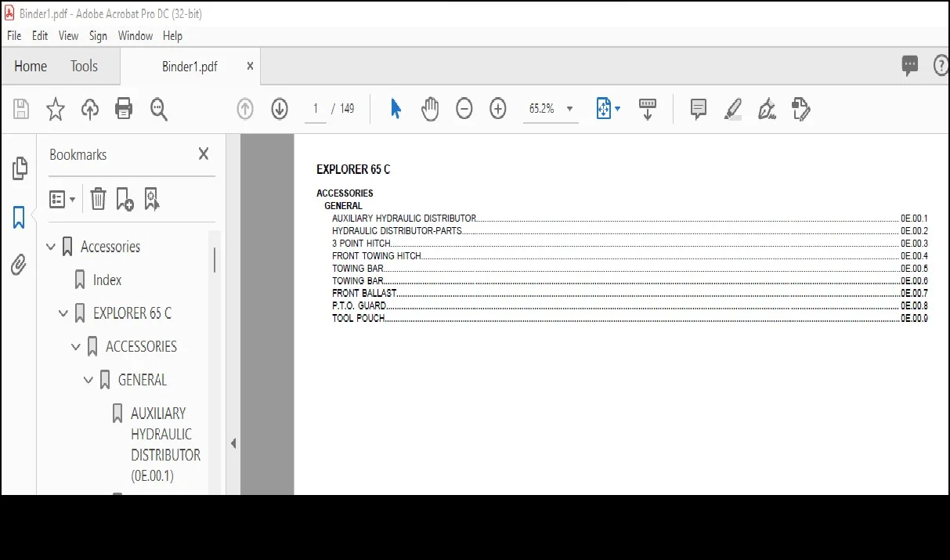
Task: Open the Attachments paperclip panel
Action: coord(19,266)
